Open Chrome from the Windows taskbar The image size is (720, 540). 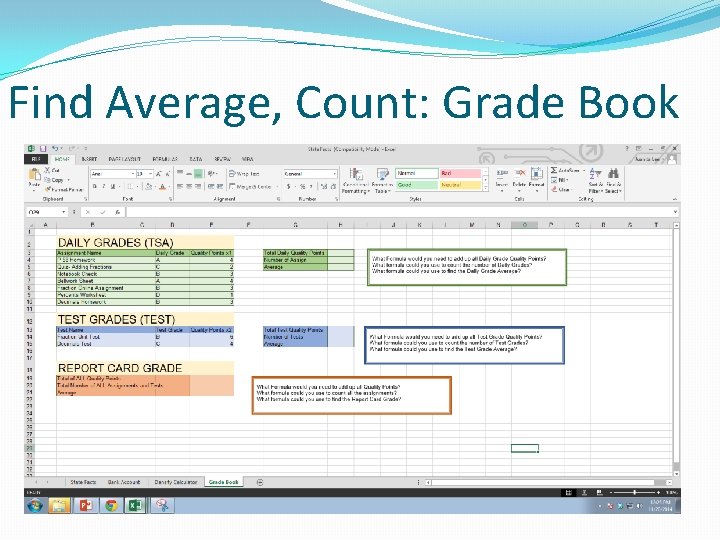pyautogui.click(x=111, y=506)
